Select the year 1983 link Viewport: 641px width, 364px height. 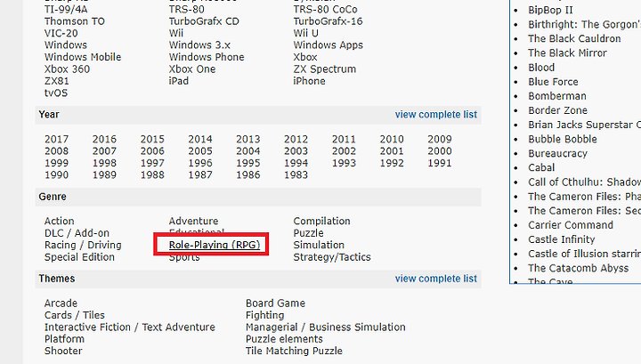[x=296, y=175]
